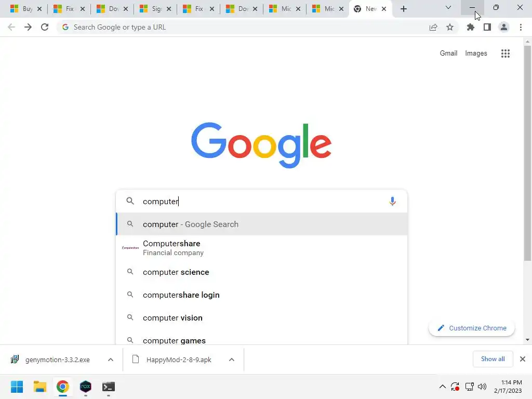This screenshot has height=399, width=532.
Task: Expand options for HappyMod-2-8-9.apk download
Action: point(231,360)
